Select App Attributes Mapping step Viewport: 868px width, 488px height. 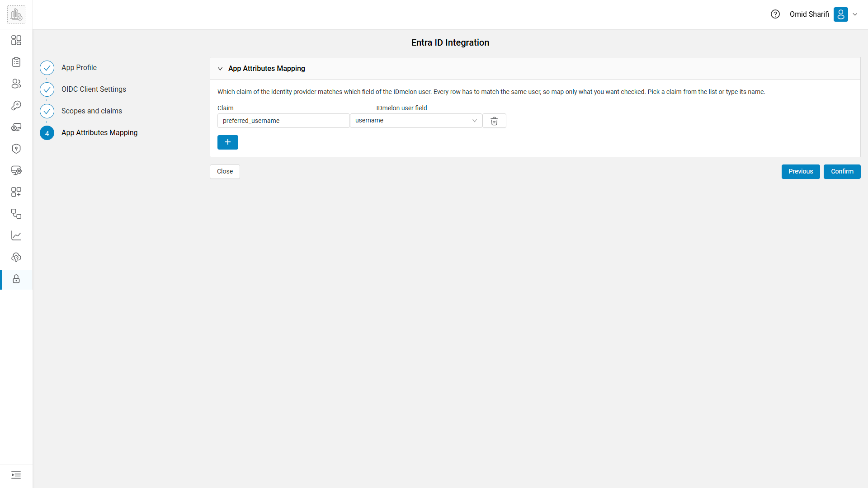coord(99,133)
